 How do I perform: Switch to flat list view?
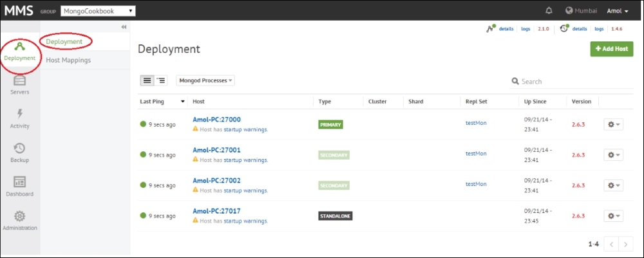tap(147, 80)
